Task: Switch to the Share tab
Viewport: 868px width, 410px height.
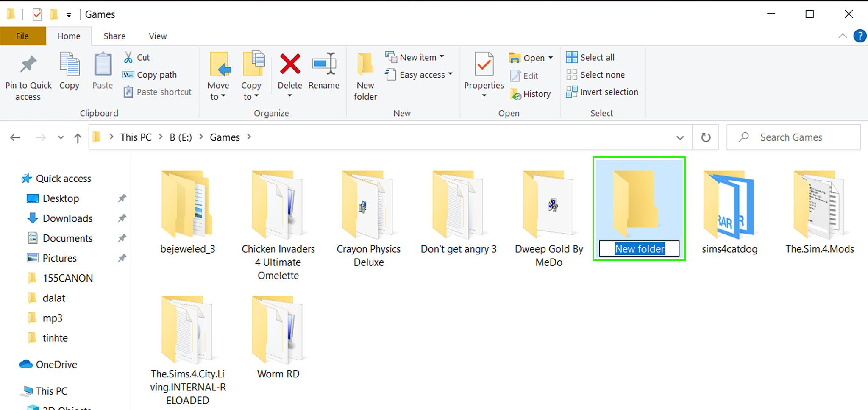Action: click(x=114, y=36)
